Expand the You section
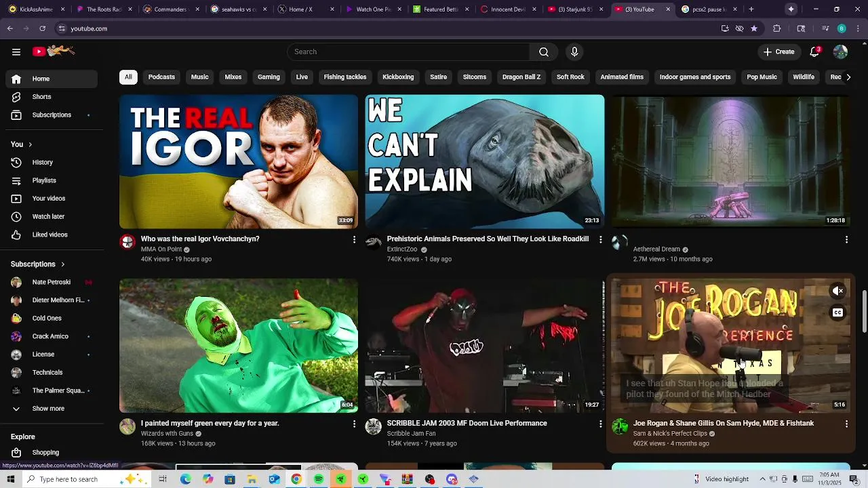The width and height of the screenshot is (868, 488). pos(22,144)
